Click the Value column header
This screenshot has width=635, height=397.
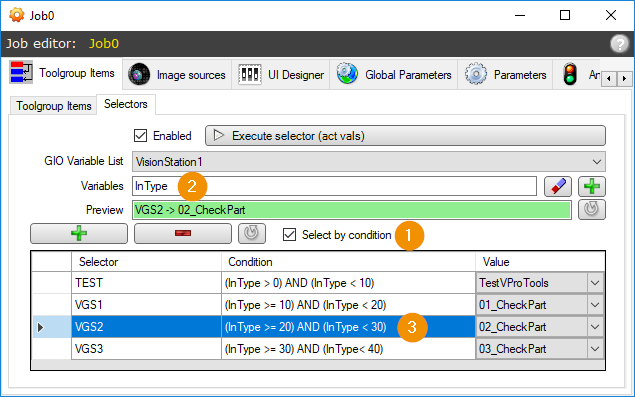coord(540,262)
